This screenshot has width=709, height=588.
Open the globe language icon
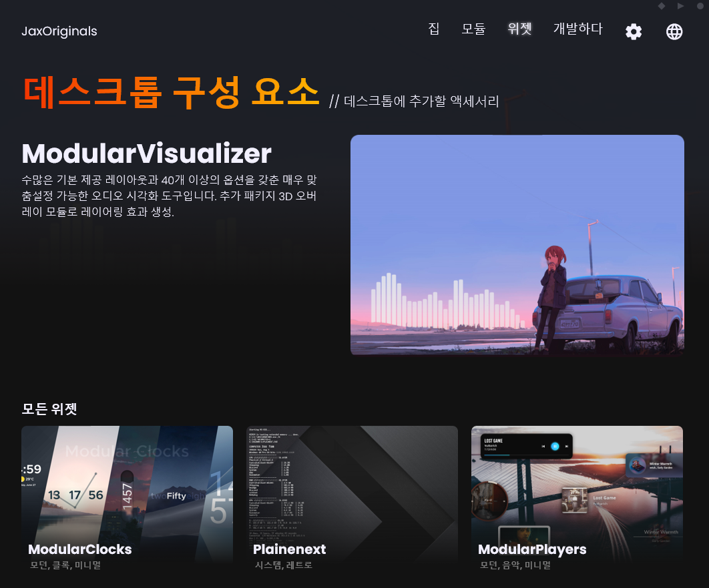pyautogui.click(x=674, y=31)
